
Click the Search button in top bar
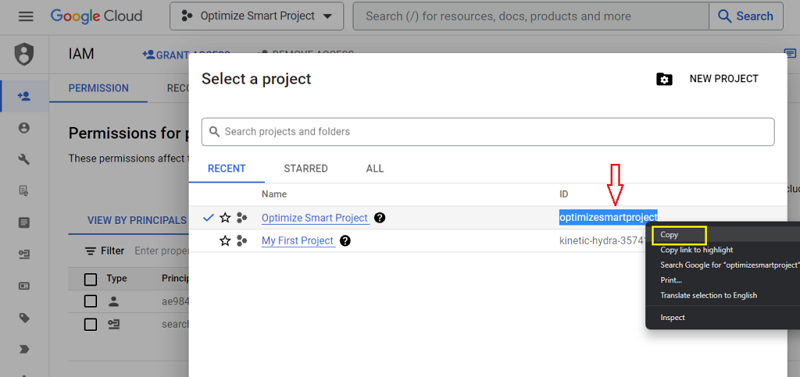[x=746, y=16]
